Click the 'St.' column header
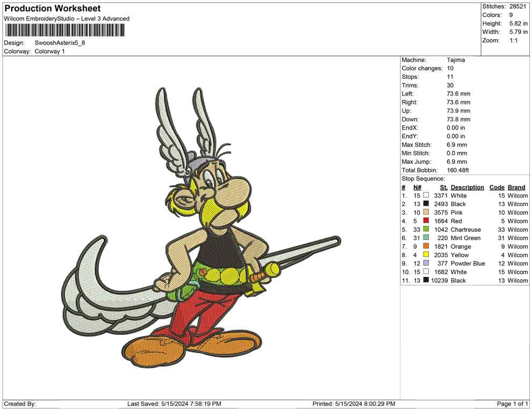 pos(444,187)
